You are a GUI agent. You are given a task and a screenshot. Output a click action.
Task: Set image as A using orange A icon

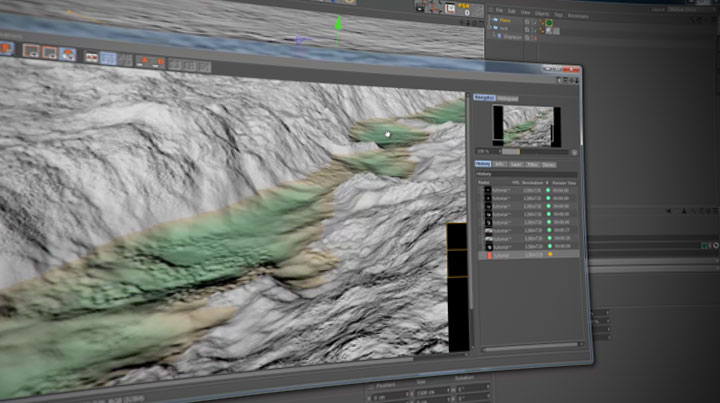[x=144, y=61]
